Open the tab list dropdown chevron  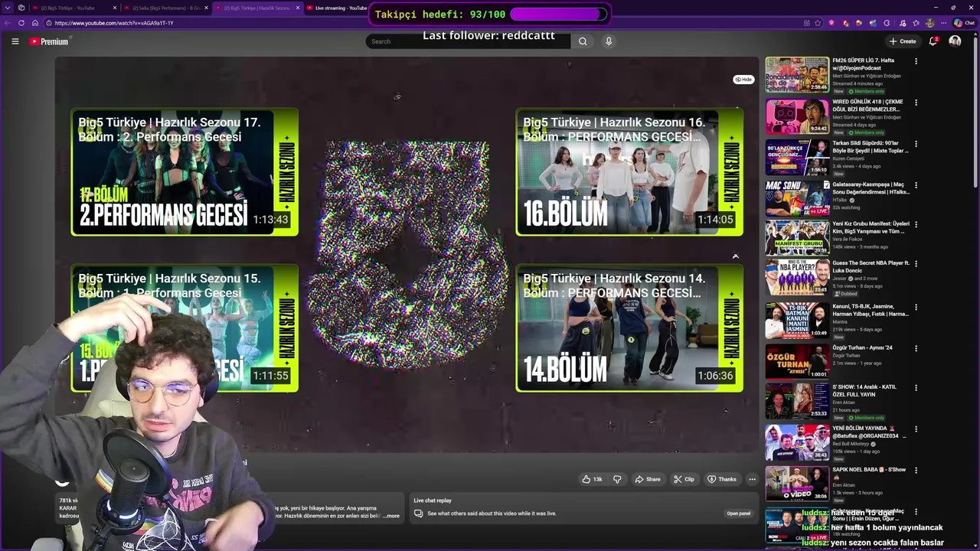coord(7,8)
